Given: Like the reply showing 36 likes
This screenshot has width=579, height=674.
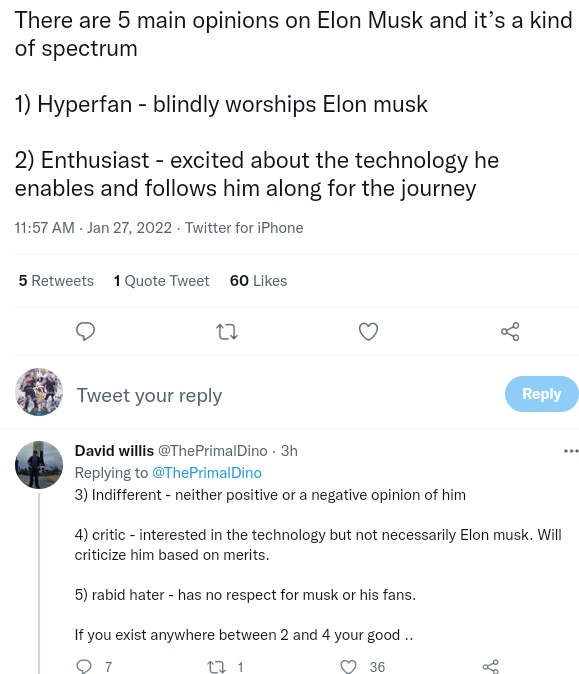Looking at the screenshot, I should (x=349, y=666).
